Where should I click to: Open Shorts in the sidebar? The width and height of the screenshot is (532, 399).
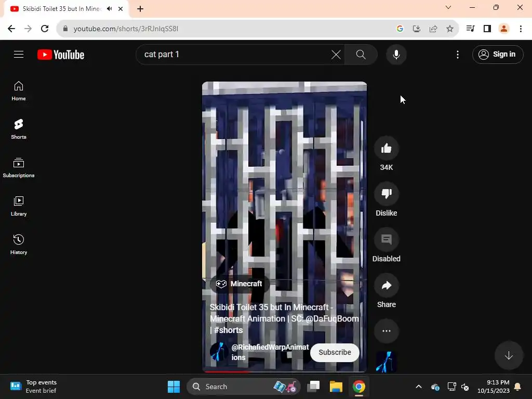(19, 129)
